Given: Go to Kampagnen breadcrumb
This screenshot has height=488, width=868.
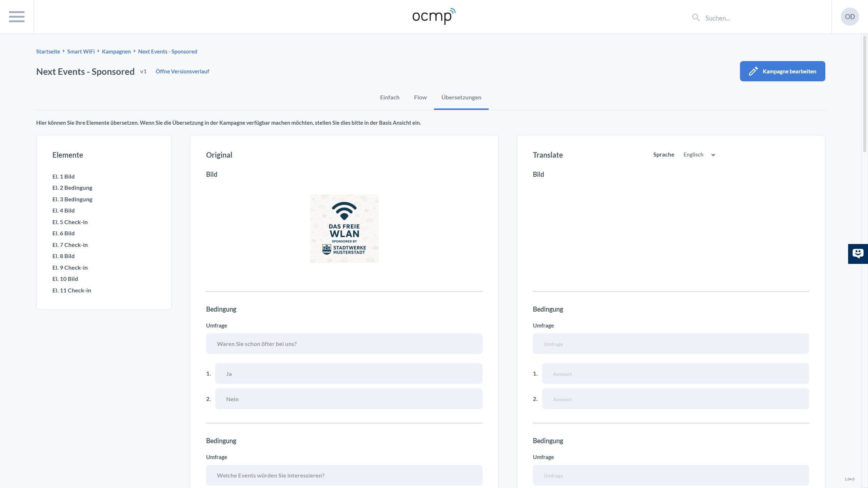Looking at the screenshot, I should (x=116, y=51).
